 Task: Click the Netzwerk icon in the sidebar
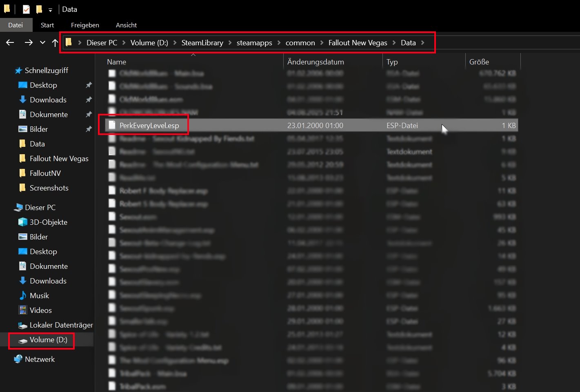pyautogui.click(x=18, y=359)
